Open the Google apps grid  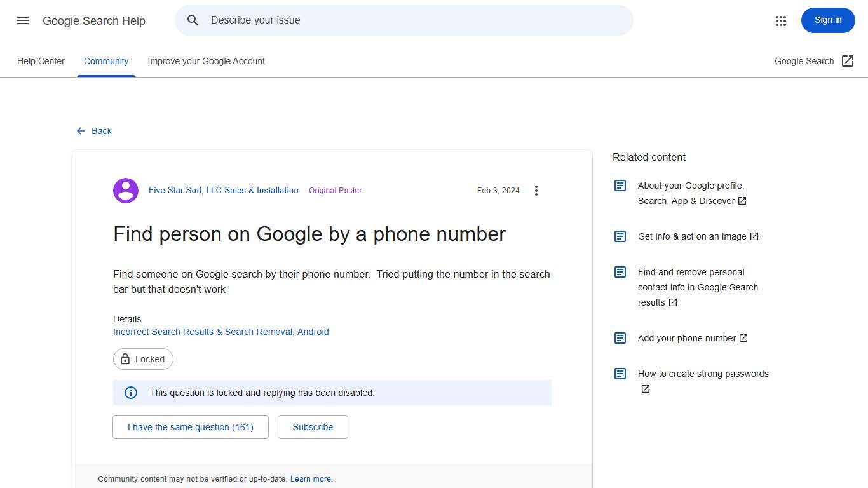tap(780, 20)
